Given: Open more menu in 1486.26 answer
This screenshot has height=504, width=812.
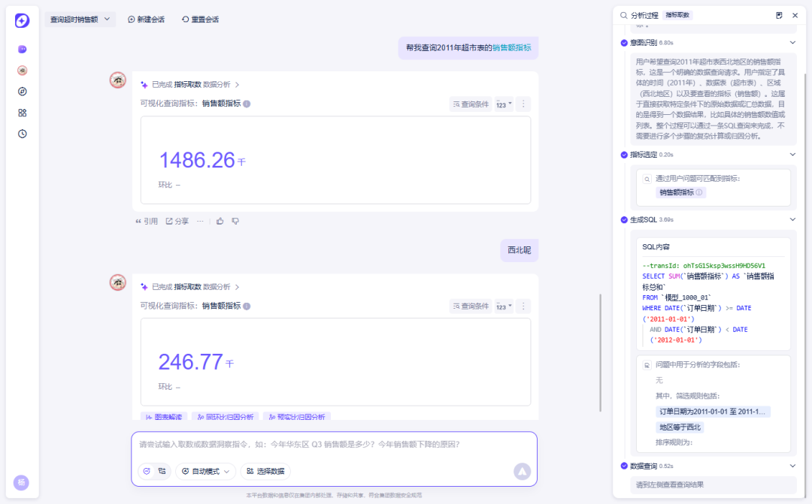Looking at the screenshot, I should (x=523, y=104).
